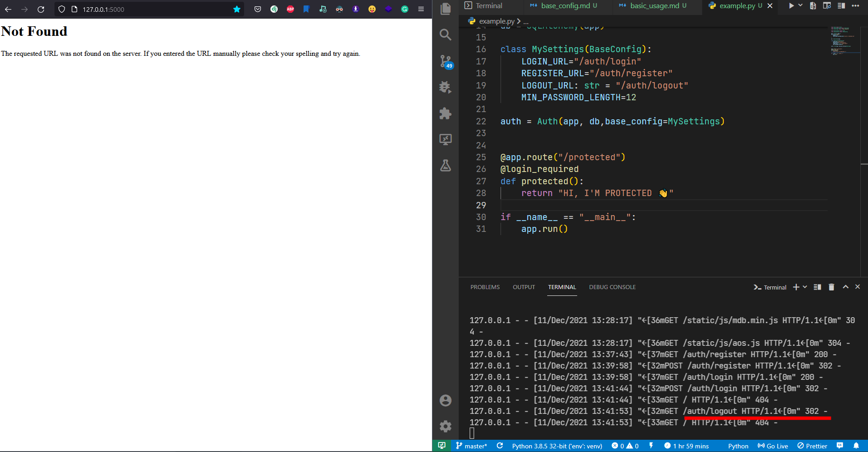Image resolution: width=868 pixels, height=452 pixels.
Task: Split the terminal panel
Action: (818, 287)
